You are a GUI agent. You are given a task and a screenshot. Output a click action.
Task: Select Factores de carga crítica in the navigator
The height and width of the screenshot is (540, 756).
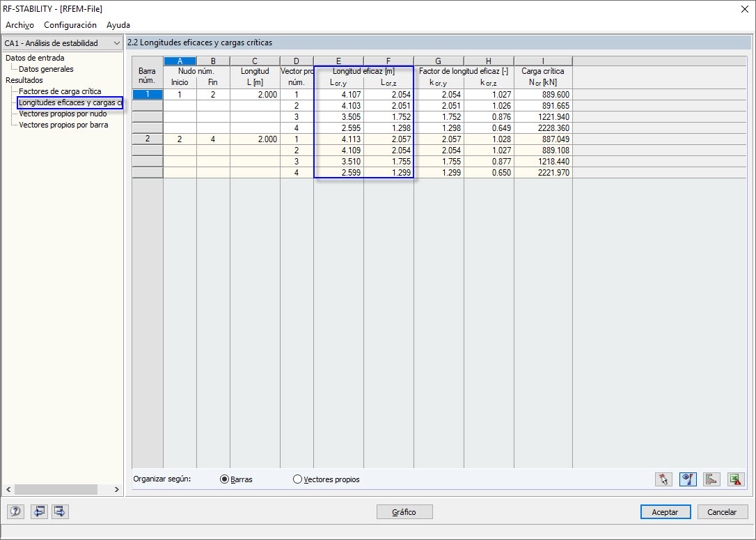[61, 91]
